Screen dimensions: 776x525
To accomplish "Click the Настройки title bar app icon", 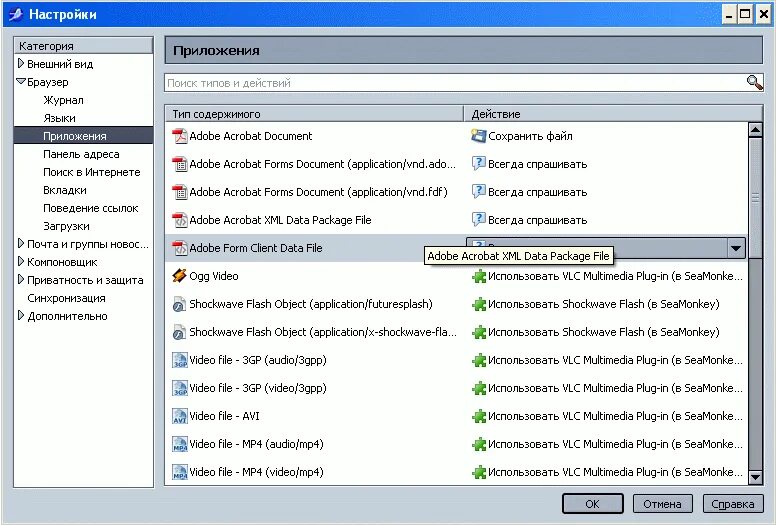I will (16, 14).
